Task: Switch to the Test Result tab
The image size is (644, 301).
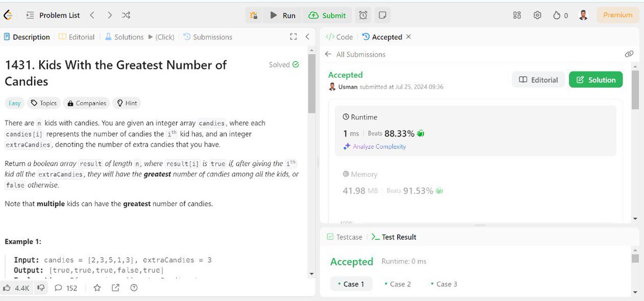Action: [x=393, y=237]
